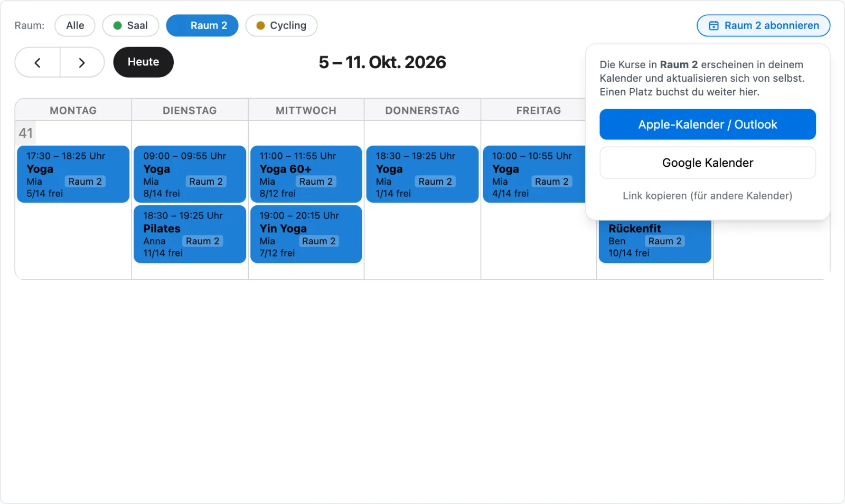Click the date range title 5 – 11. Okt. 2026
Viewport: 845px width, 504px height.
(382, 62)
